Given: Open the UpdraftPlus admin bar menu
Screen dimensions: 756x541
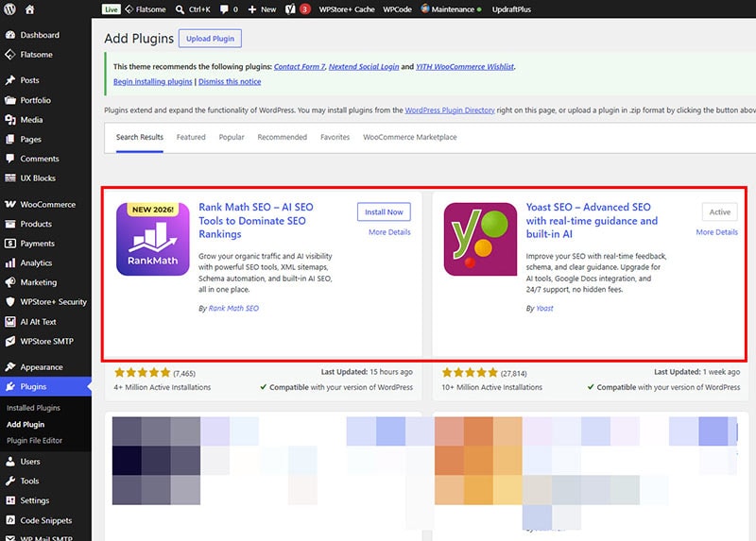Looking at the screenshot, I should click(x=511, y=9).
